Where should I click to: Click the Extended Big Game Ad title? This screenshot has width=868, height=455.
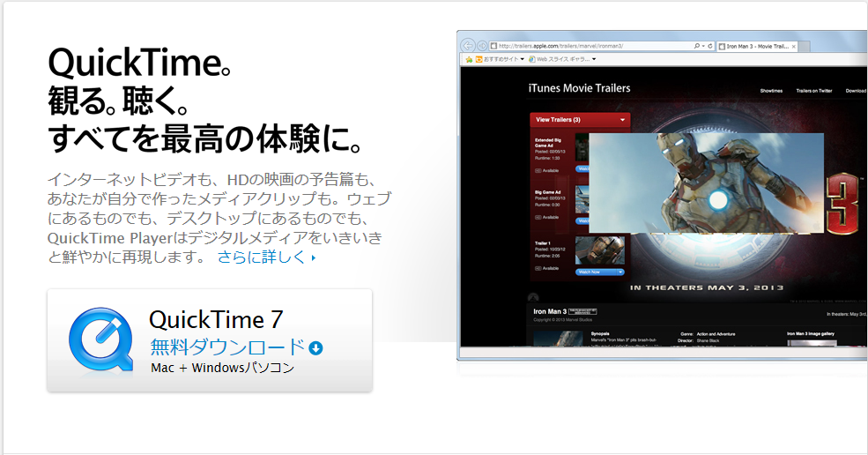pos(548,143)
